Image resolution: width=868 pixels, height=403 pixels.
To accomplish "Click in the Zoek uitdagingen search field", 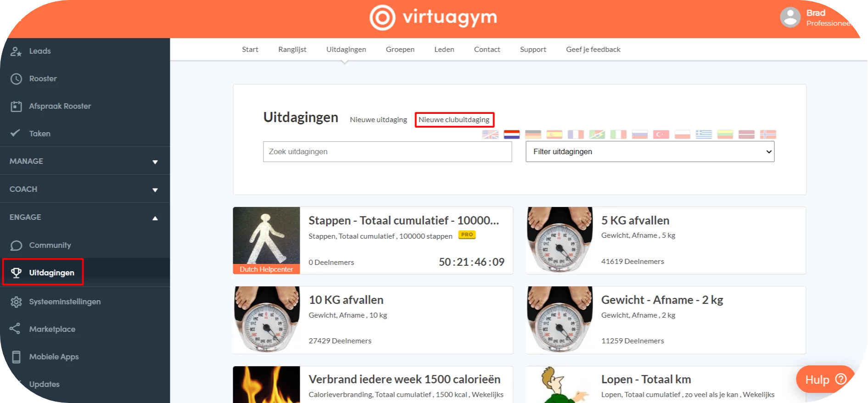I will point(387,151).
